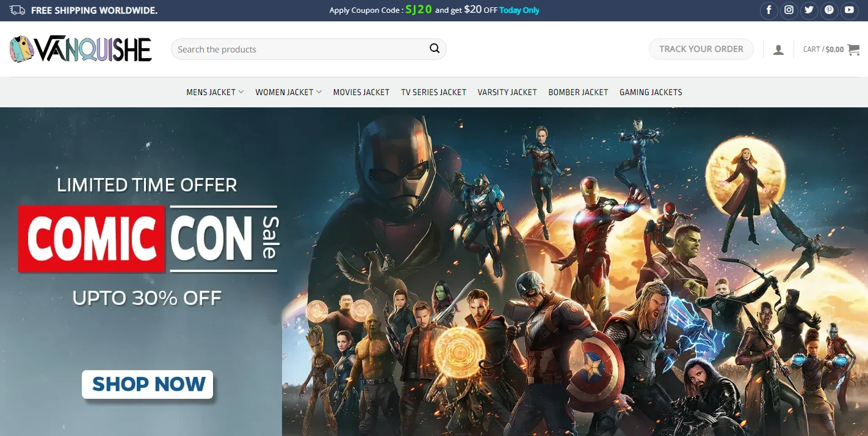Click the Track Your Order button
This screenshot has width=868, height=436.
coord(701,49)
